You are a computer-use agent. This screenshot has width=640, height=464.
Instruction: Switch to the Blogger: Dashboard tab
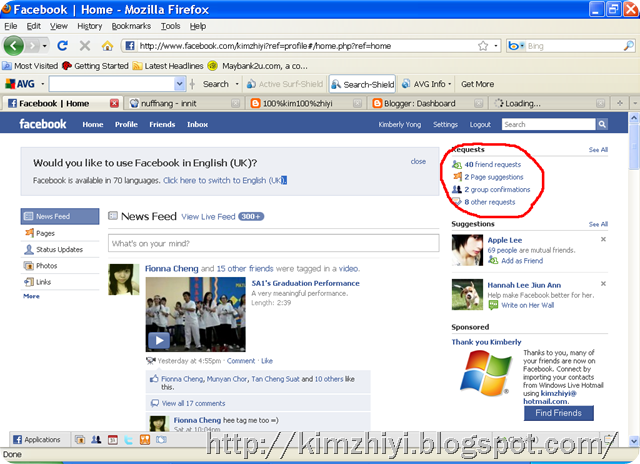428,104
